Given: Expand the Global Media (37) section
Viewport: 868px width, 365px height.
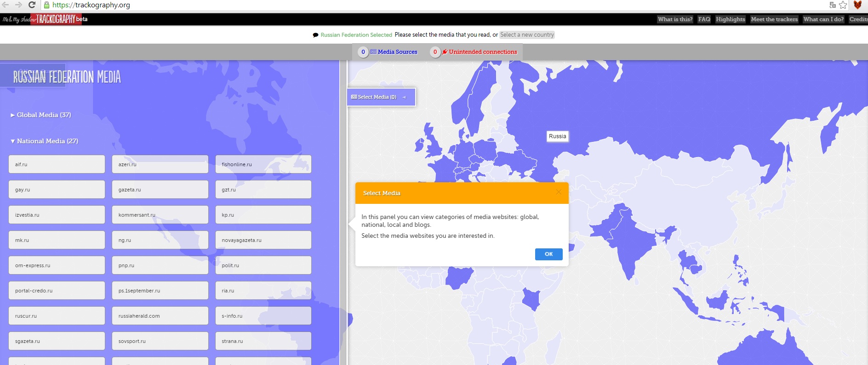Looking at the screenshot, I should 41,115.
